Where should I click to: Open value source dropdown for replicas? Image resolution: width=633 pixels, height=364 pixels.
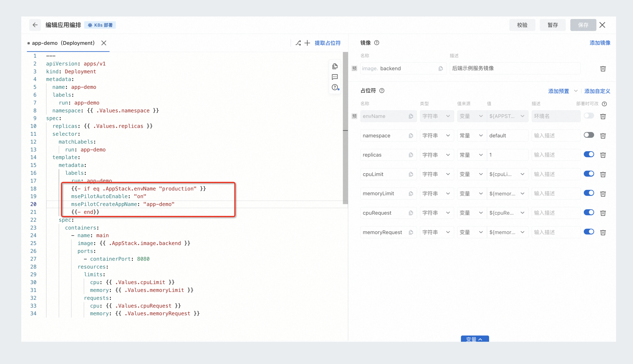point(472,155)
